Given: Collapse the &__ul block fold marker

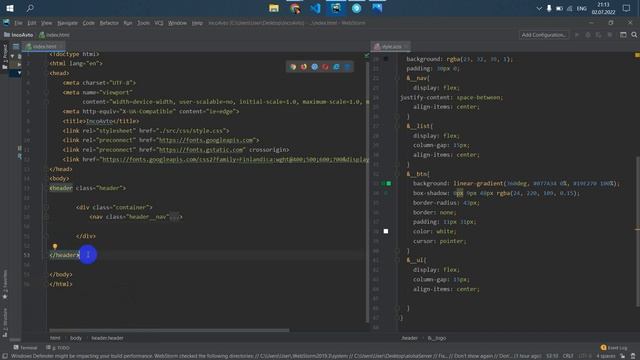Looking at the screenshot, I should click(397, 260).
